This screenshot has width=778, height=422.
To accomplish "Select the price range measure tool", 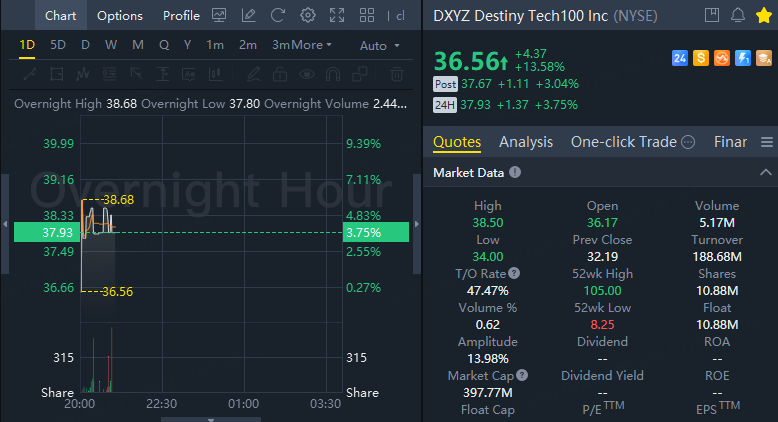I will 162,74.
